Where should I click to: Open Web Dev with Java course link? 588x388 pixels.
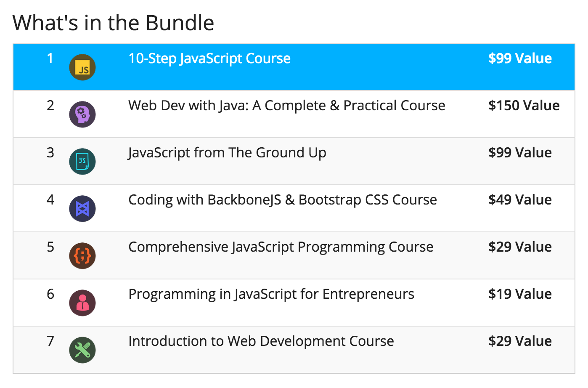[x=287, y=106]
